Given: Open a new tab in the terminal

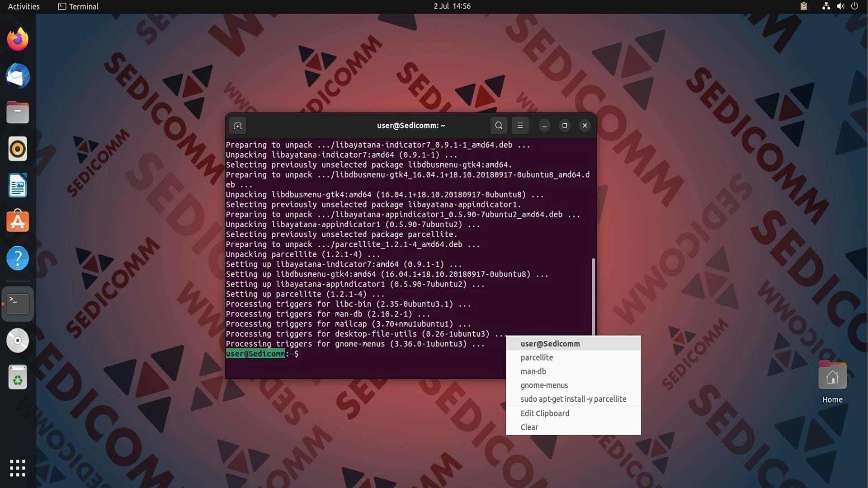Looking at the screenshot, I should (x=238, y=126).
